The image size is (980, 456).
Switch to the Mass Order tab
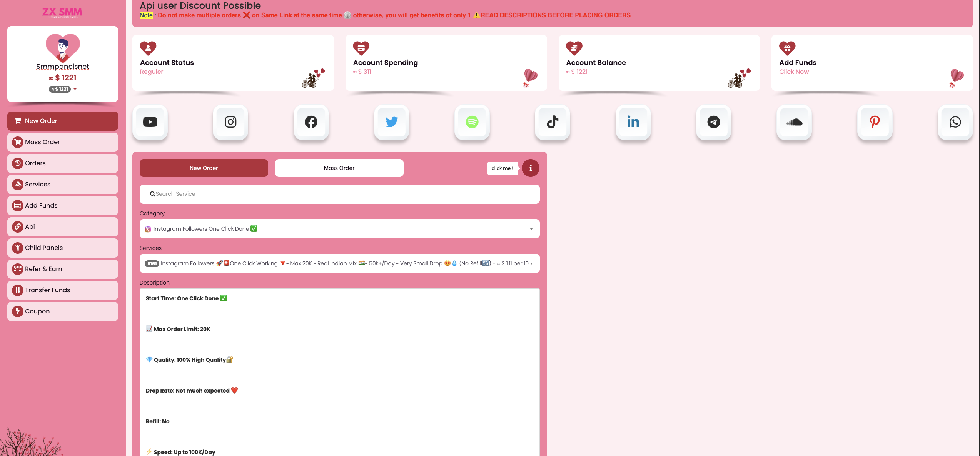(x=339, y=168)
